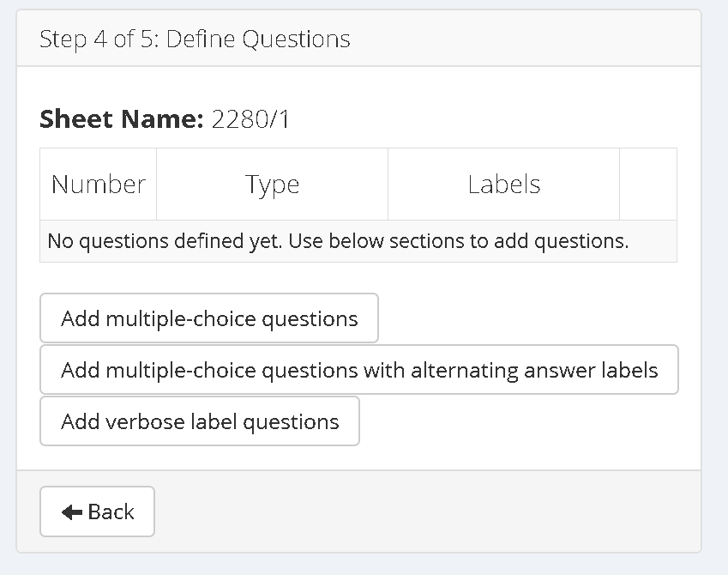
Task: Add verbose label questions
Action: (200, 422)
